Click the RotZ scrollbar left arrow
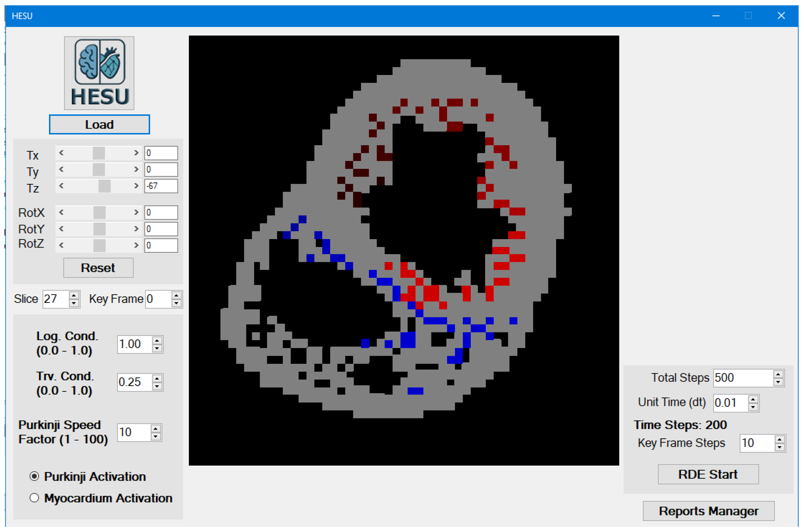The width and height of the screenshot is (804, 532). 61,246
